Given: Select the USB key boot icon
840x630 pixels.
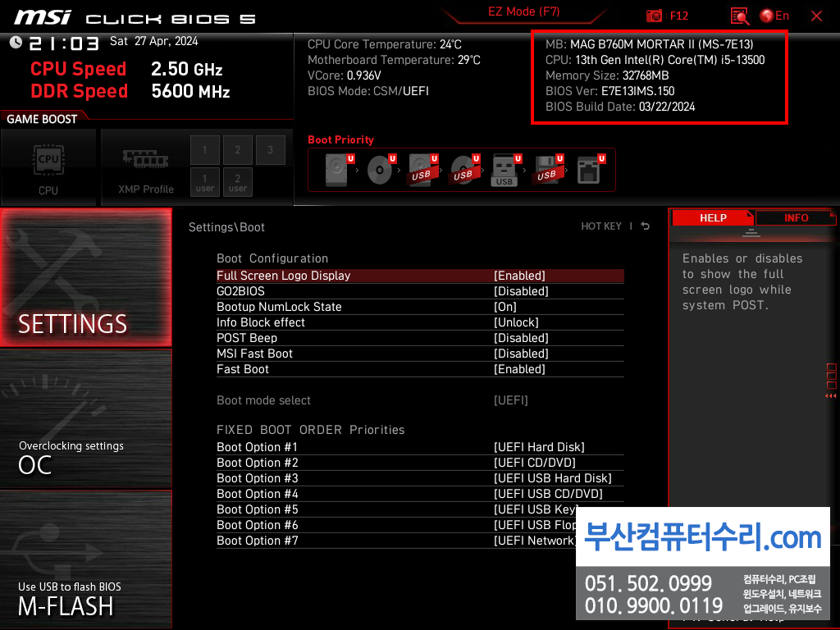Looking at the screenshot, I should click(x=505, y=170).
